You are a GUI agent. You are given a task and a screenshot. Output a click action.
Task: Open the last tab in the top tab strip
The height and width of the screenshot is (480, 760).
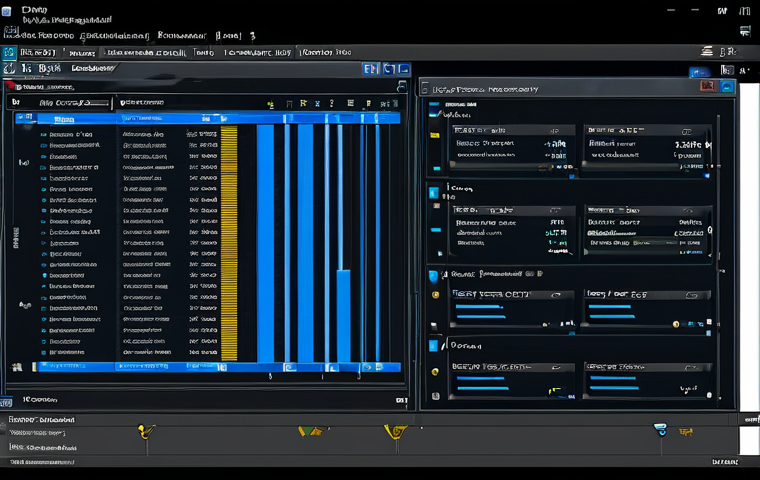(x=325, y=52)
